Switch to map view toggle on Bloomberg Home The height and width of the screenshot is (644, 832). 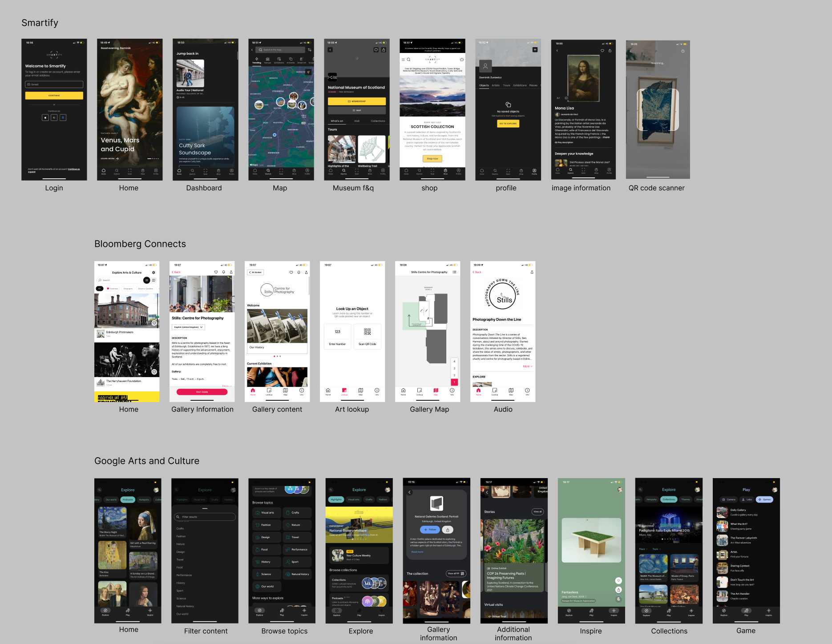153,280
